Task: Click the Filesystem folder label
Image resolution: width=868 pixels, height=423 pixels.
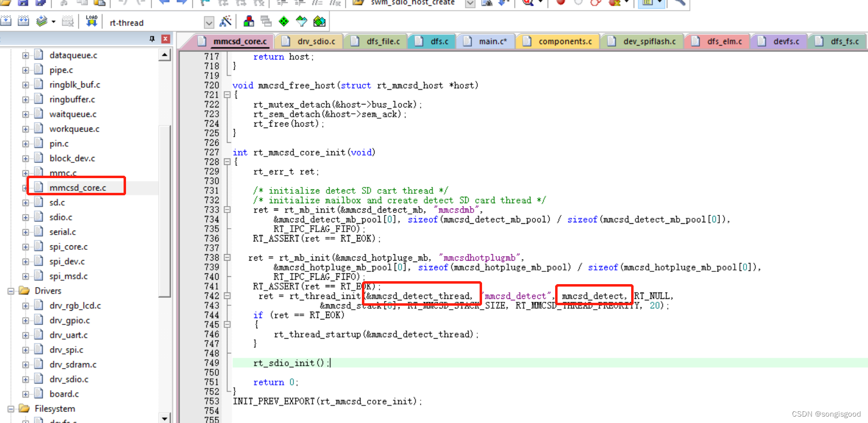Action: (x=55, y=409)
